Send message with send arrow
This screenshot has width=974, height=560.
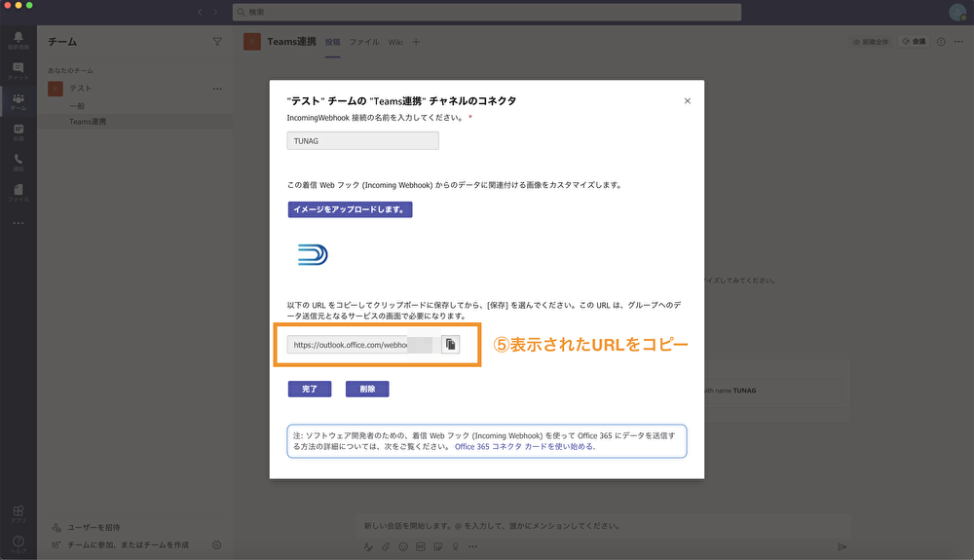point(842,547)
